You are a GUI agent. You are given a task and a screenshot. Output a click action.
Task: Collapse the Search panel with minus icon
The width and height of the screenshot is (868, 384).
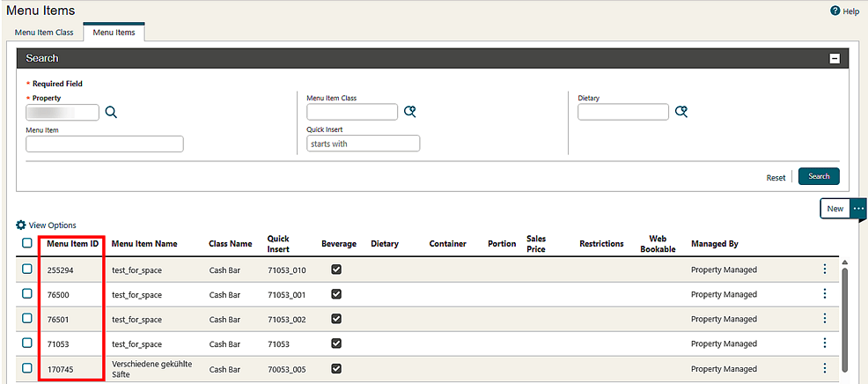coord(835,58)
